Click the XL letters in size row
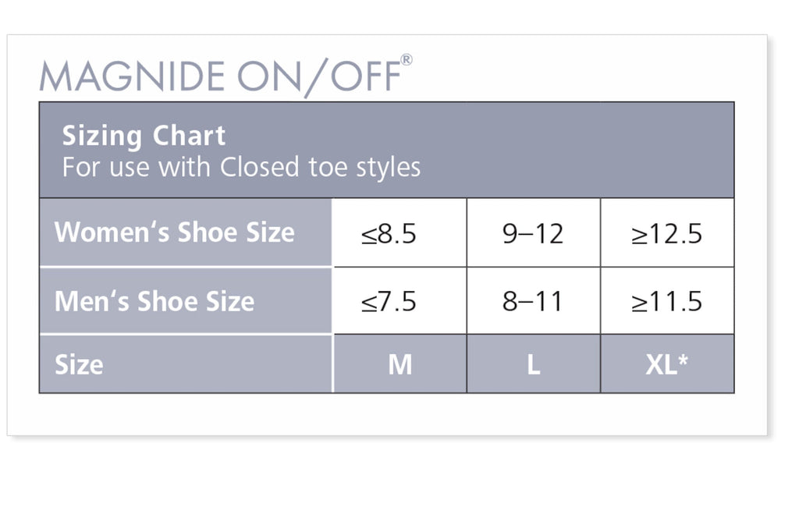 click(x=660, y=364)
